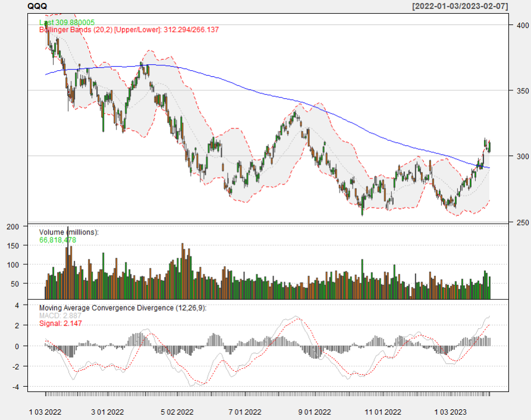Click the 400 price axis label
The image size is (531, 420).
point(523,25)
